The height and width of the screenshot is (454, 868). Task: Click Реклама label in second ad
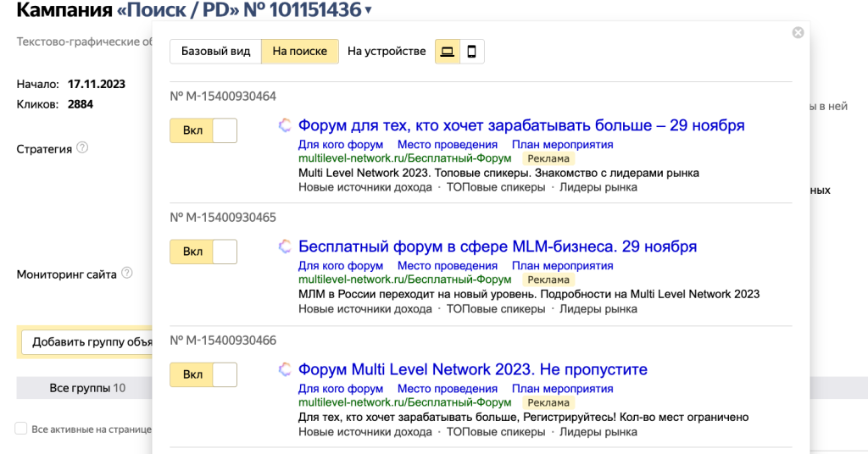click(x=548, y=280)
